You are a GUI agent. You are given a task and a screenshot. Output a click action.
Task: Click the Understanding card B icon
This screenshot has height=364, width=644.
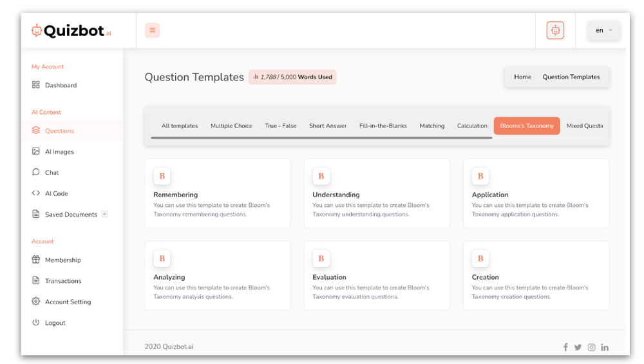tap(321, 177)
